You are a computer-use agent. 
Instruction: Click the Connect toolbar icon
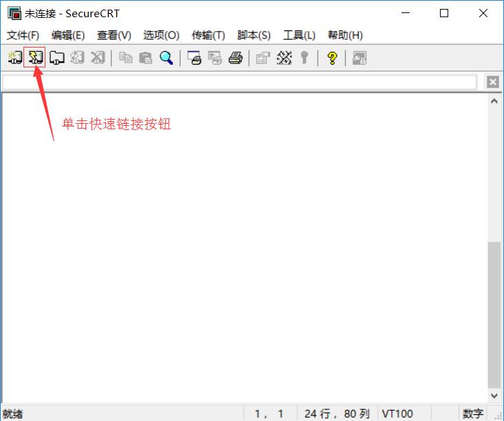14,58
